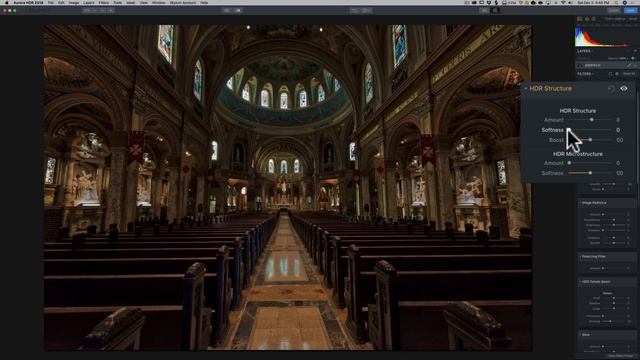This screenshot has height=360, width=640.
Task: Open the Edit menu
Action: pos(61,2)
